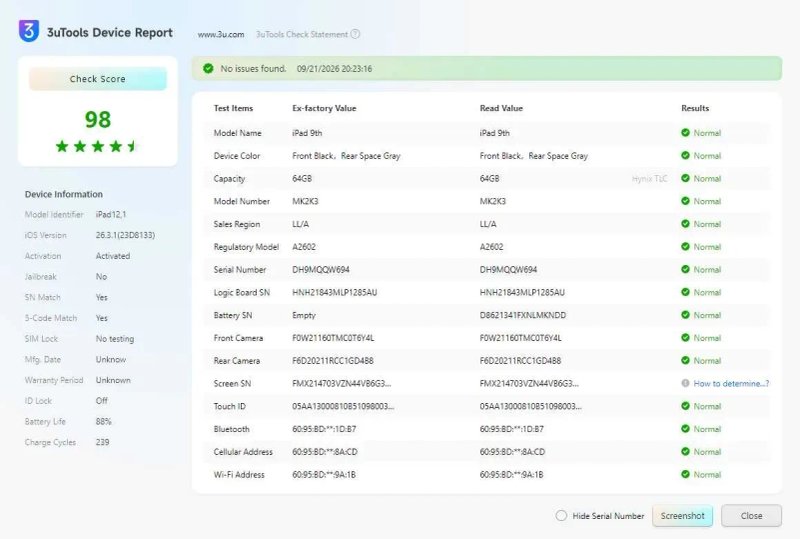The height and width of the screenshot is (539, 800).
Task: Click the report timestamp 09/21/2026 20:23:16
Action: (334, 68)
